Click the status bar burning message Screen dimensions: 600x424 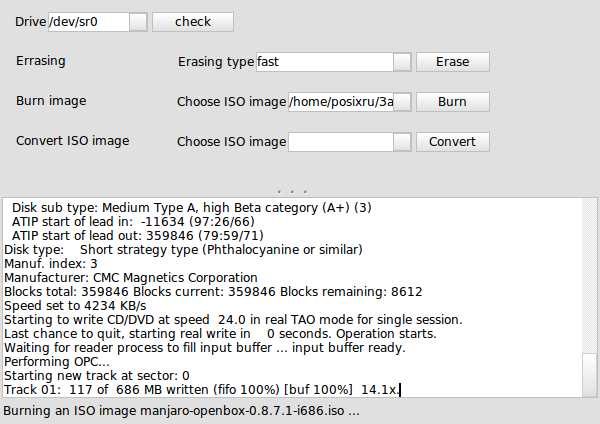pos(181,411)
